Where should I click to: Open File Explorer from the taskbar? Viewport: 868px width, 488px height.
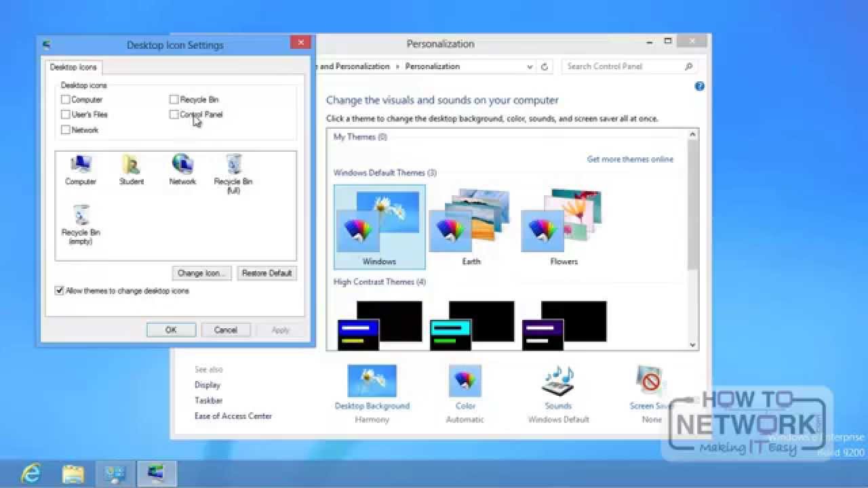pyautogui.click(x=73, y=473)
